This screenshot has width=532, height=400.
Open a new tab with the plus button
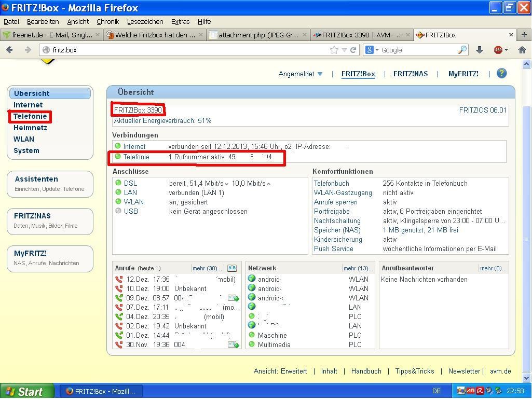coord(524,35)
